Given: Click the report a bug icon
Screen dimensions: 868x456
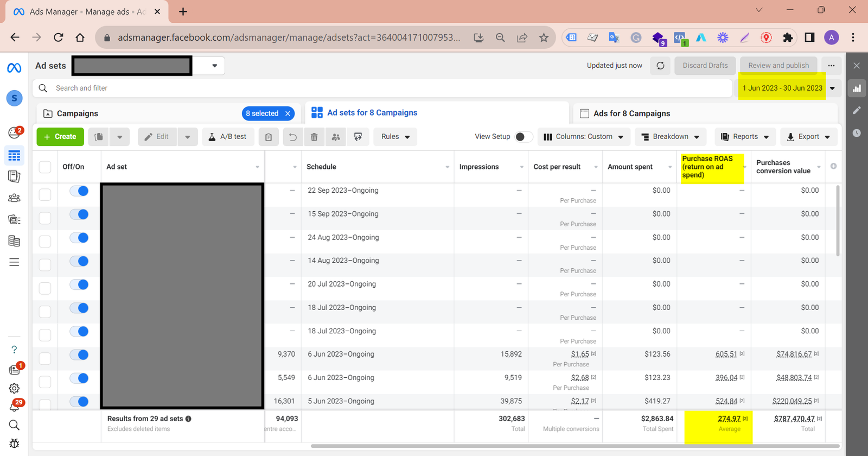Looking at the screenshot, I should [14, 444].
